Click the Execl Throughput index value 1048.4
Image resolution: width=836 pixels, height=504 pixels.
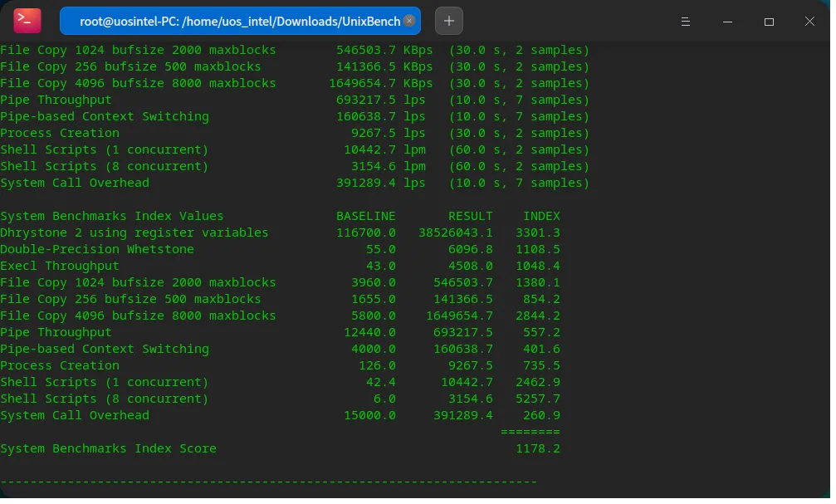click(537, 266)
